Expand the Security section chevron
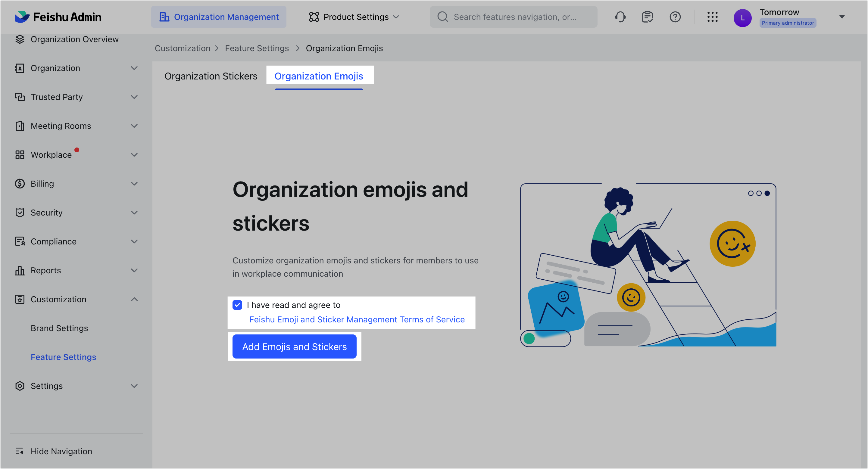The height and width of the screenshot is (469, 868). click(134, 213)
